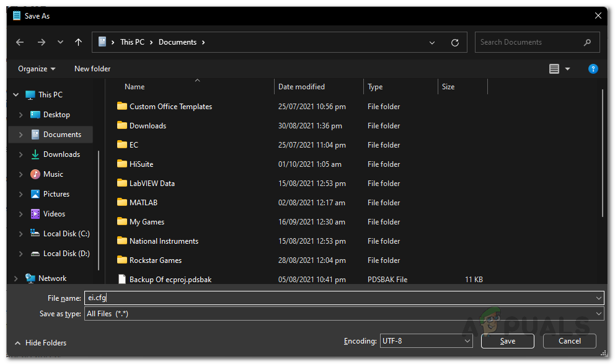Open the Help question mark icon
This screenshot has height=364, width=615.
593,69
